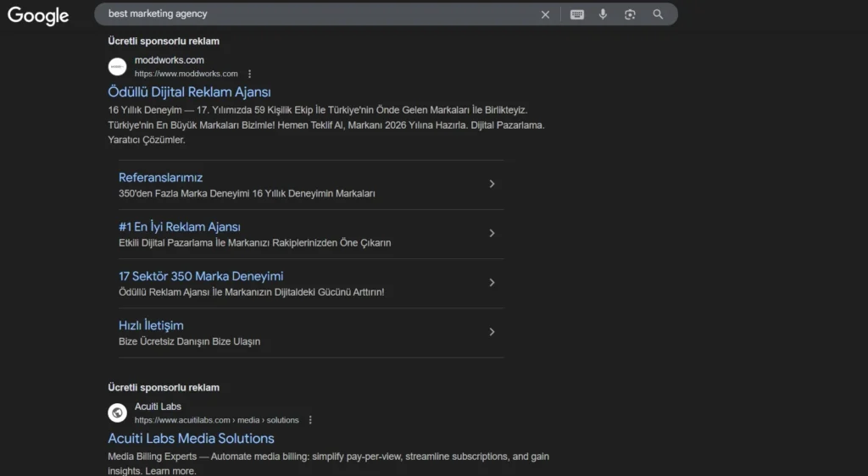Image resolution: width=868 pixels, height=476 pixels.
Task: Click Bize Ücretsiz Danışın Bize Ulaşın text
Action: pos(189,341)
